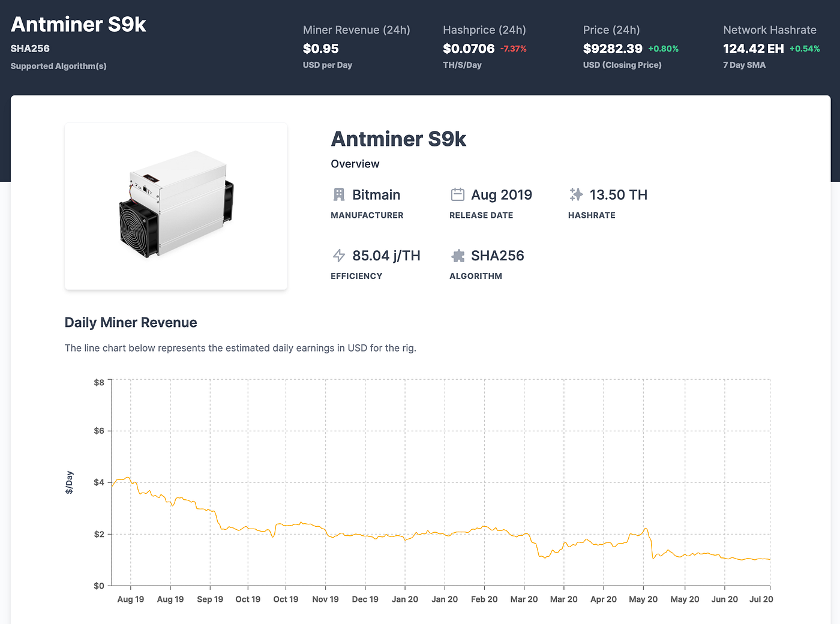Click the Miner Revenue (24h) label
The width and height of the screenshot is (840, 624).
tap(356, 30)
